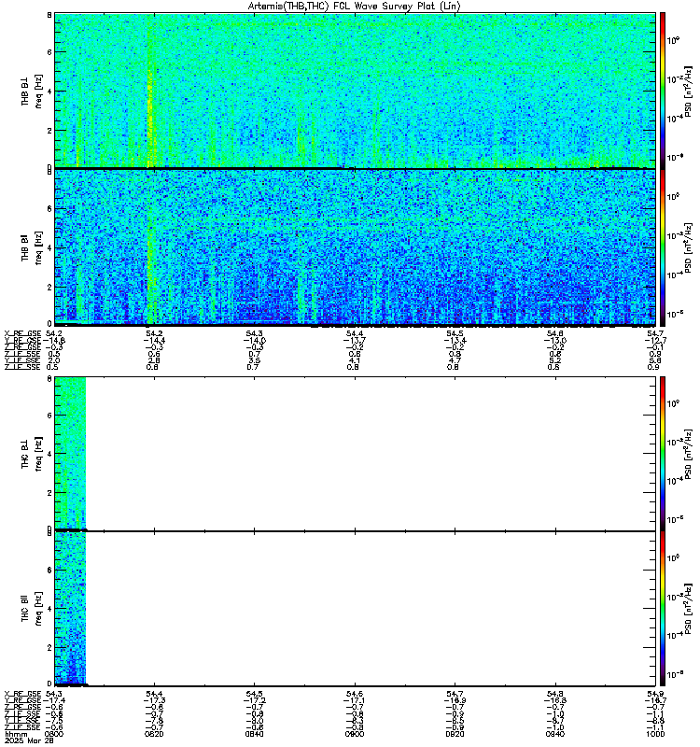Click the Y_SSE value 4.1 under THB panels

tap(355, 360)
